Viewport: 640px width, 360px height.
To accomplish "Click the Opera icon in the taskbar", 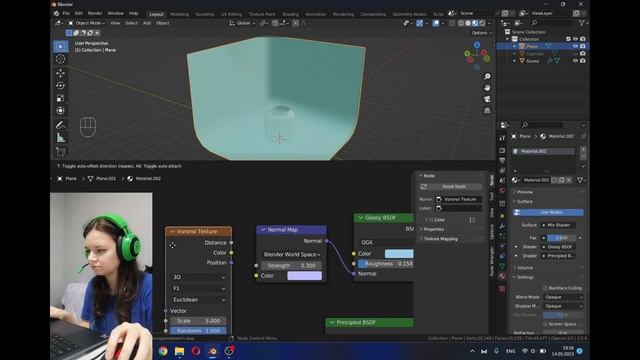I will 196,351.
